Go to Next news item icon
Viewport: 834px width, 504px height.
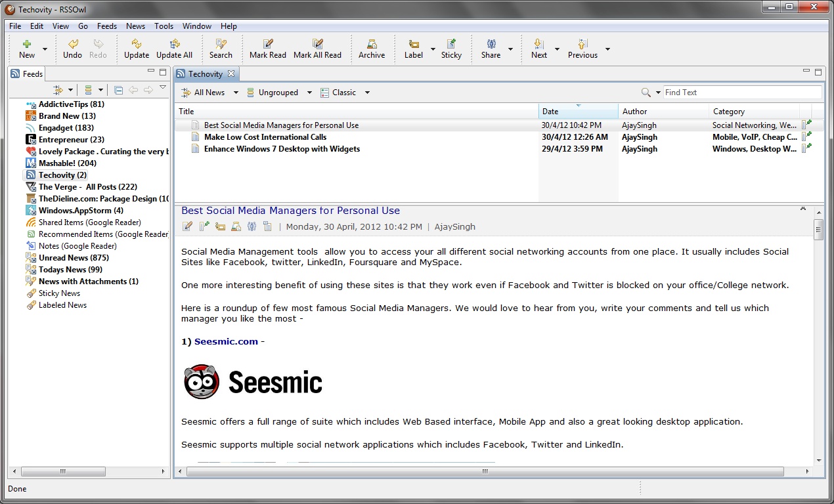[539, 44]
